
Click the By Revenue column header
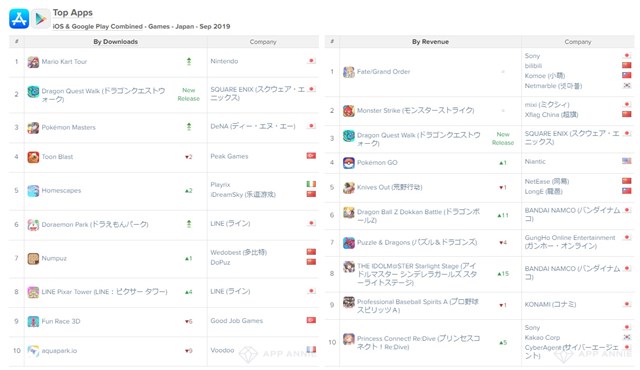[x=430, y=42]
